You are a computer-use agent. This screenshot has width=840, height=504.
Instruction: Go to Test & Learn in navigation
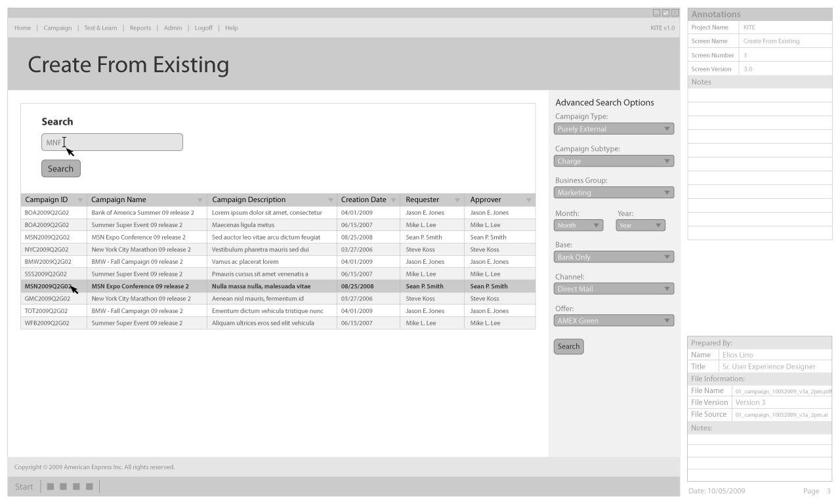[x=100, y=28]
